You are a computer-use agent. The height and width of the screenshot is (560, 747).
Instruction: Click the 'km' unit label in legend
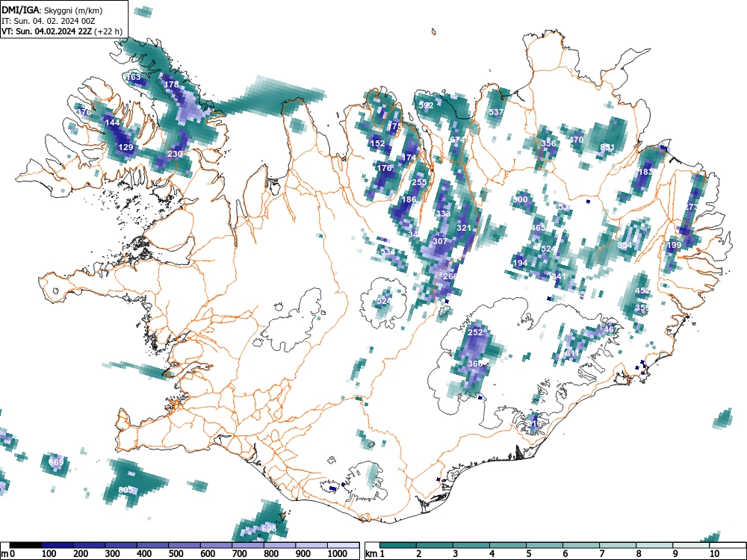372,554
